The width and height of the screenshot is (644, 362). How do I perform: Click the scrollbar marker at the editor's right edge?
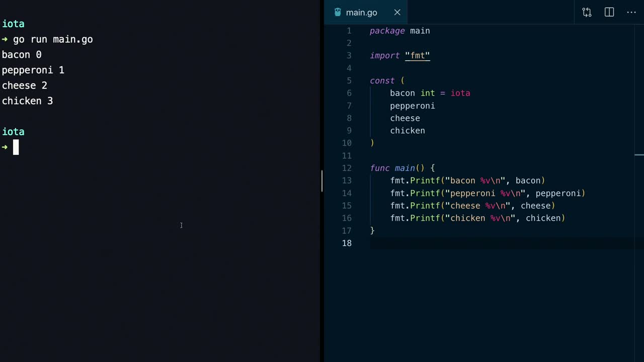point(639,155)
